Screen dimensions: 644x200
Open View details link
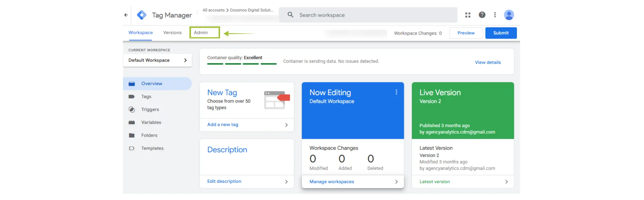(488, 62)
